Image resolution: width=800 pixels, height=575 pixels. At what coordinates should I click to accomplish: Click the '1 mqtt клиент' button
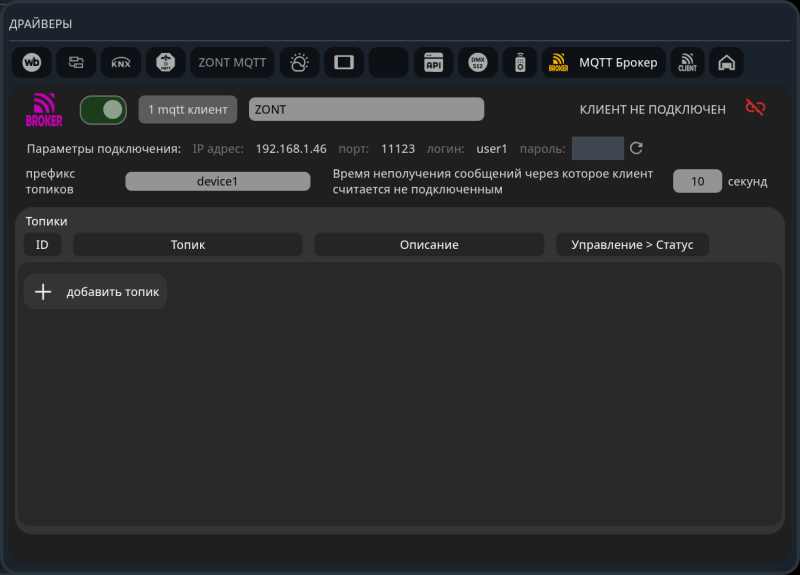[x=188, y=109]
